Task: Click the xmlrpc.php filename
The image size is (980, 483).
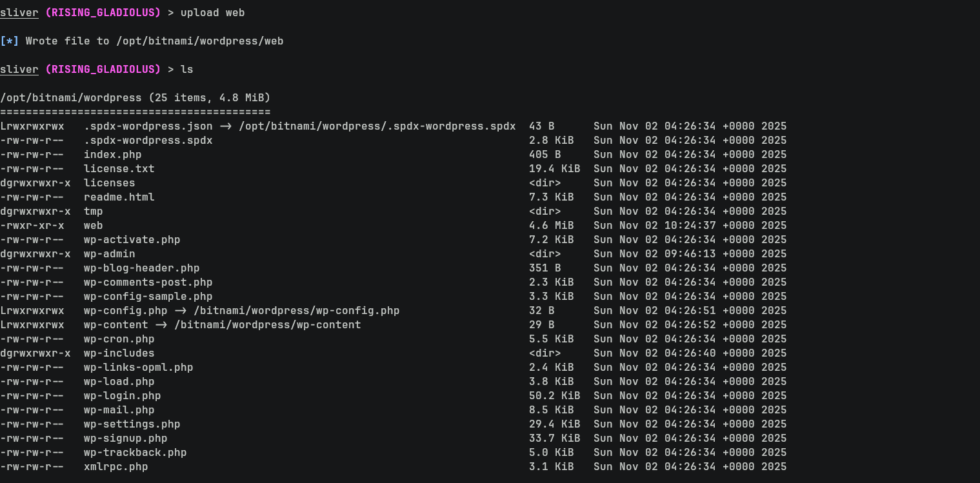Action: (115, 467)
